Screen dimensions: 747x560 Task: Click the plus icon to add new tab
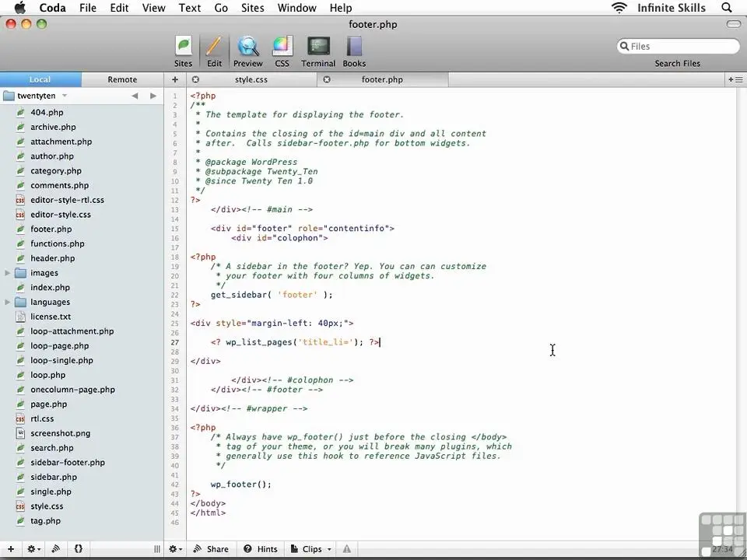tap(175, 79)
